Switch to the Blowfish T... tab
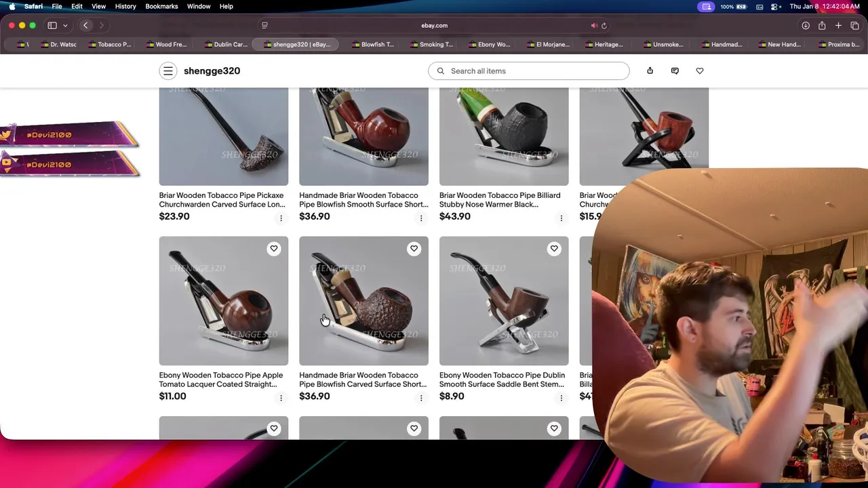 [372, 45]
